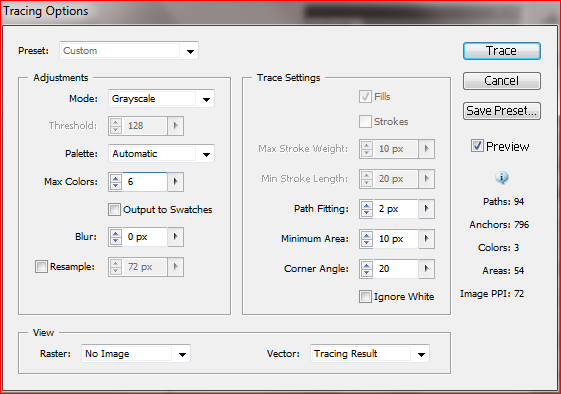Expand the Mode Grayscale dropdown
561x394 pixels.
[x=161, y=99]
